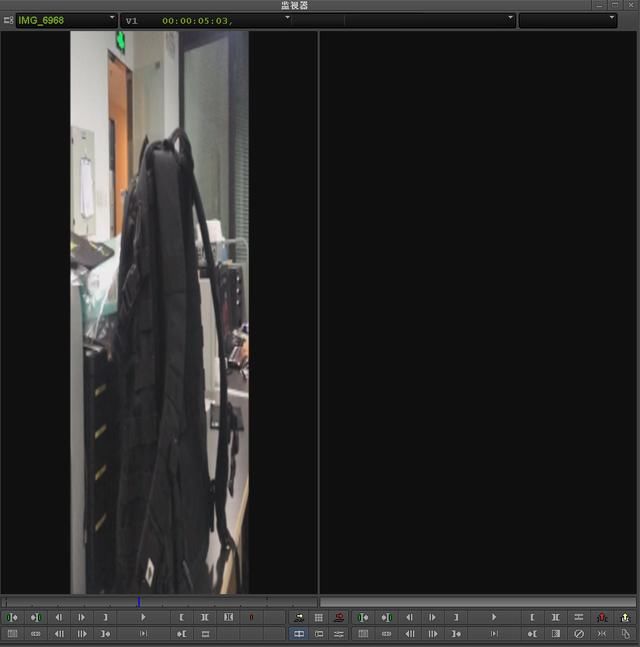This screenshot has width=640, height=647.
Task: Toggle the Source/Record mode button
Action: tap(299, 634)
